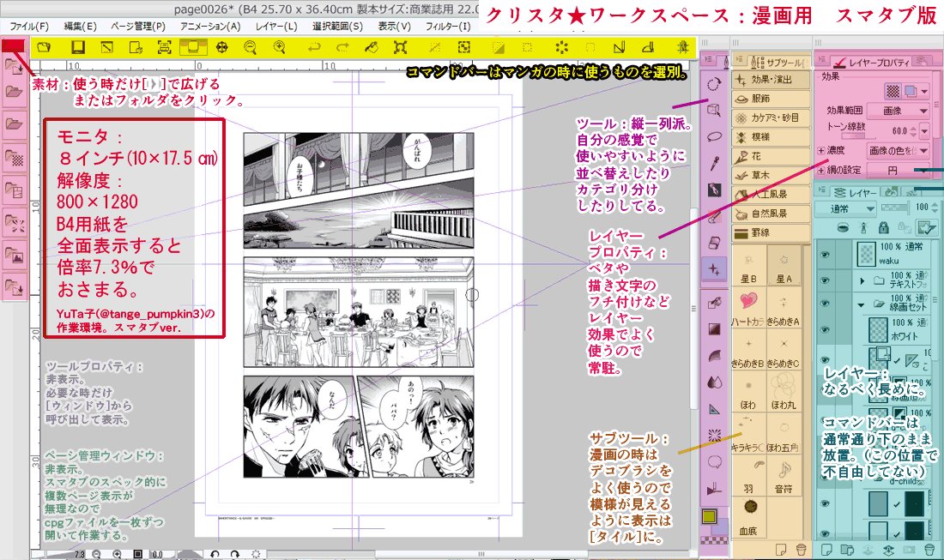Image resolution: width=944 pixels, height=560 pixels.
Task: Toggle the draft-layer checkmark button in layer palette
Action: coord(926,227)
